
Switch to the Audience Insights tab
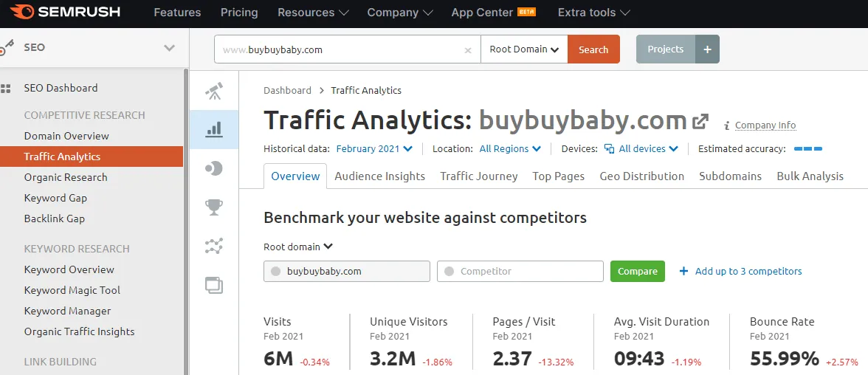pos(379,176)
